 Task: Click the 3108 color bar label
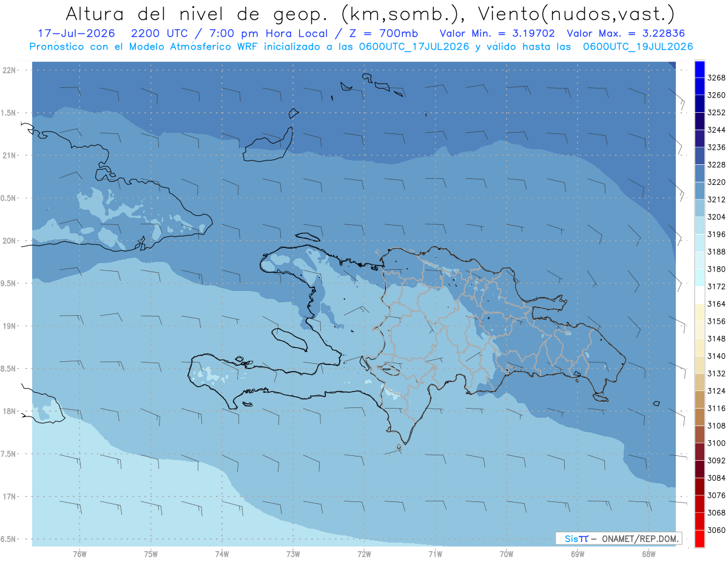tap(716, 426)
